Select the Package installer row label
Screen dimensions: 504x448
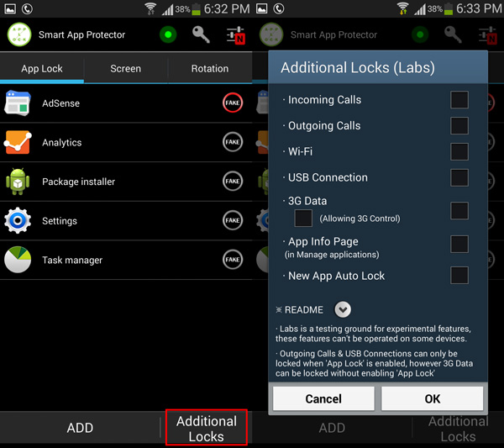78,182
